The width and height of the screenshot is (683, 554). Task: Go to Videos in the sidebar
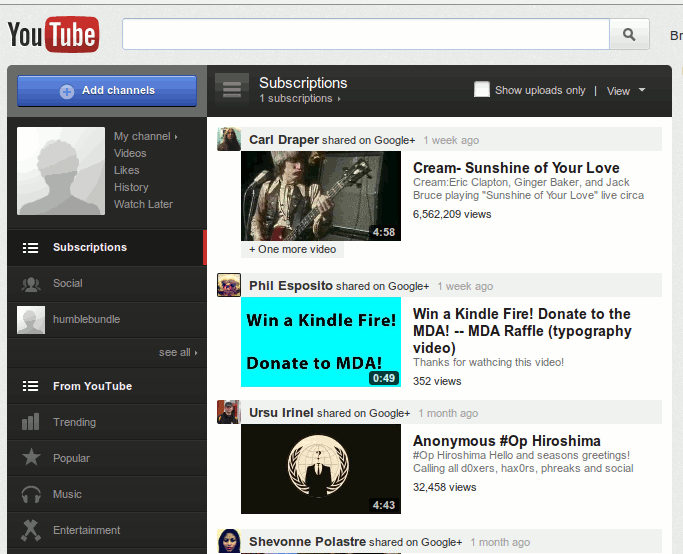pos(130,153)
